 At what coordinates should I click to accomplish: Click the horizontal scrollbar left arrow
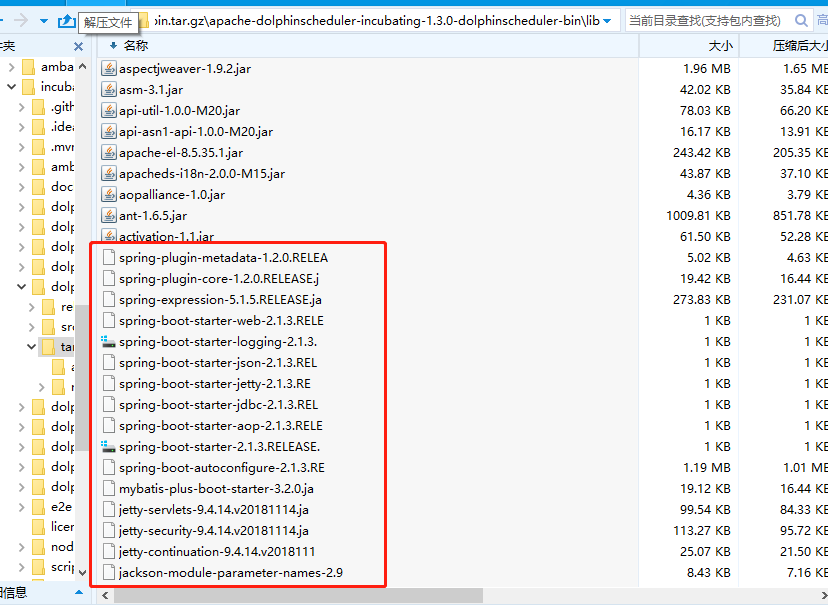point(105,595)
